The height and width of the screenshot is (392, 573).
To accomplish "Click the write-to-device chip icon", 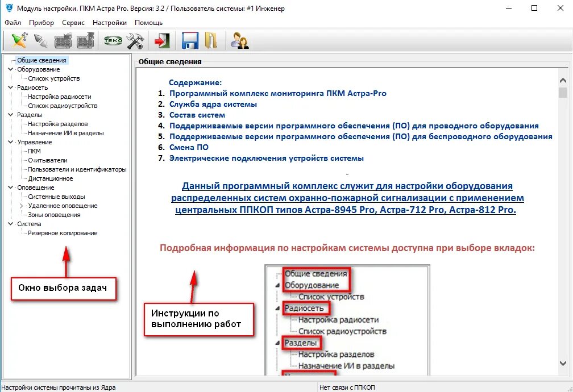I will tap(85, 40).
